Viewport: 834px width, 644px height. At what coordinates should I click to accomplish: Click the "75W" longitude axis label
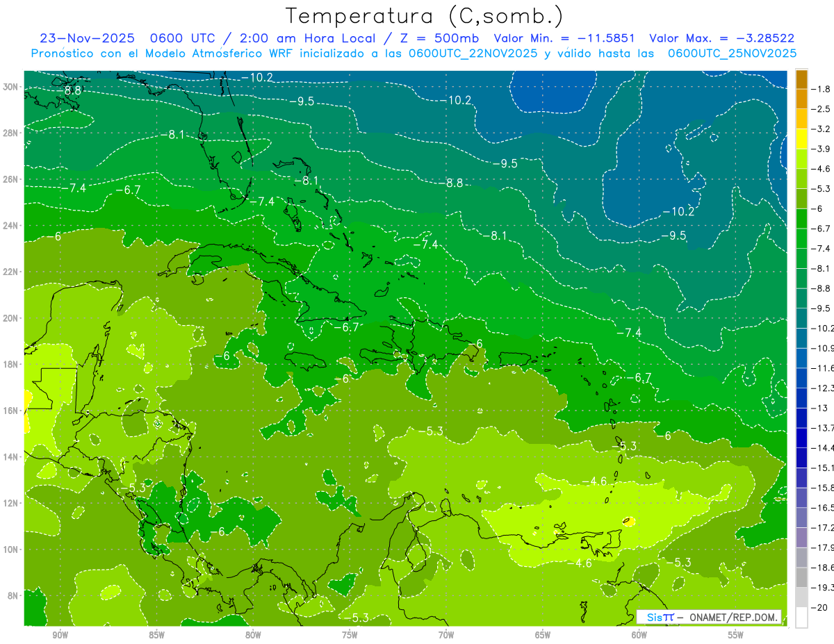point(350,635)
